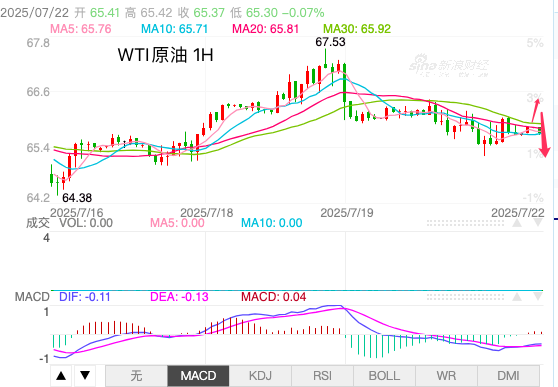This screenshot has width=558, height=387.
Task: Click the MA30: 65.92 legend label
Action: tap(357, 28)
